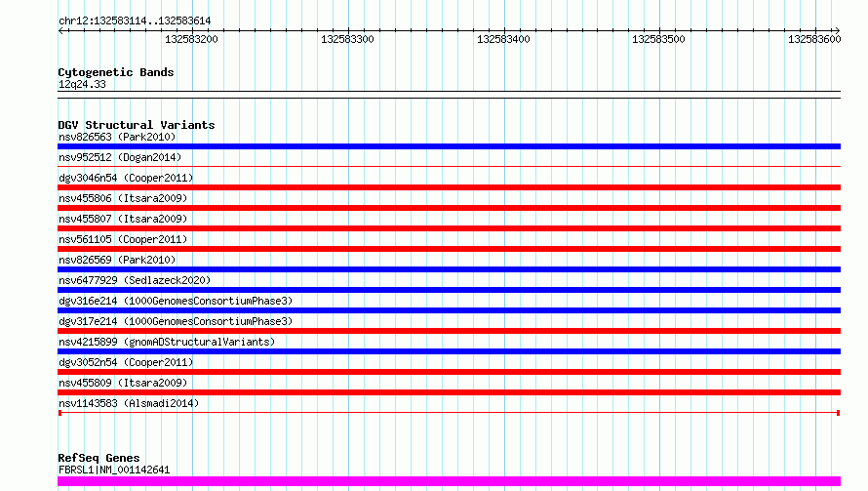Click the nsv826569 (Park2010) label
The height and width of the screenshot is (491, 868).
[117, 260]
